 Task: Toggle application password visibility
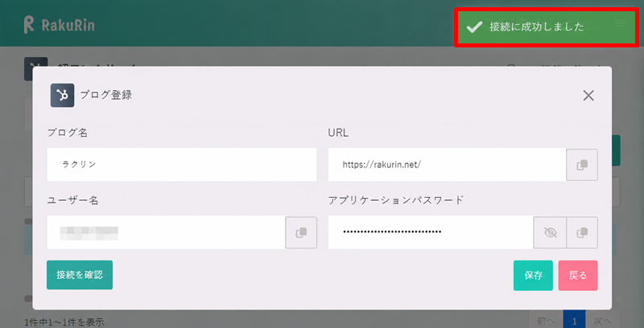(550, 232)
